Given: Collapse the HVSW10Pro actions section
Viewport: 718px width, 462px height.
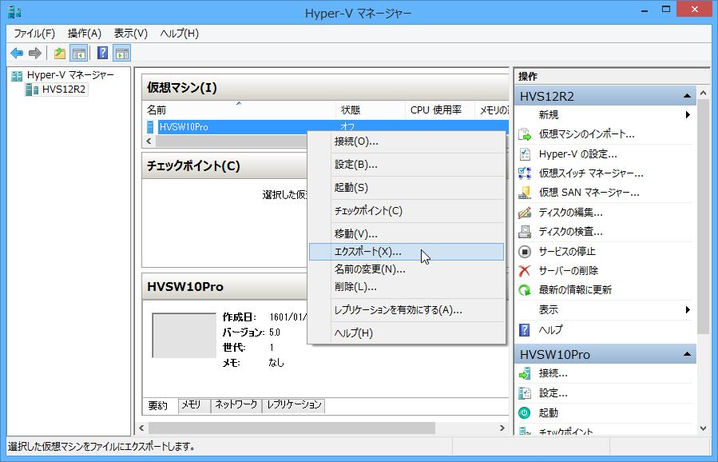Looking at the screenshot, I should 687,354.
